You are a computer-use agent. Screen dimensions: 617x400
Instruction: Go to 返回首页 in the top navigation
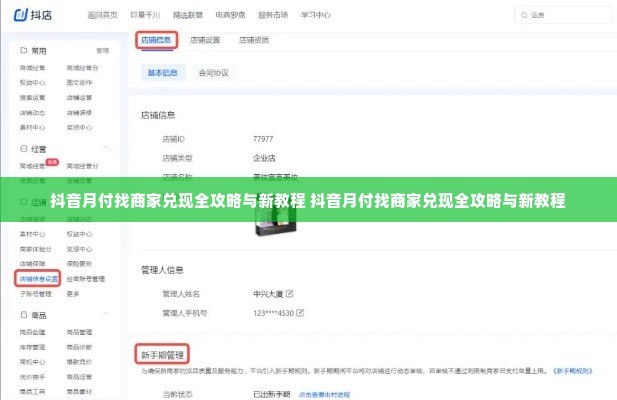[102, 15]
